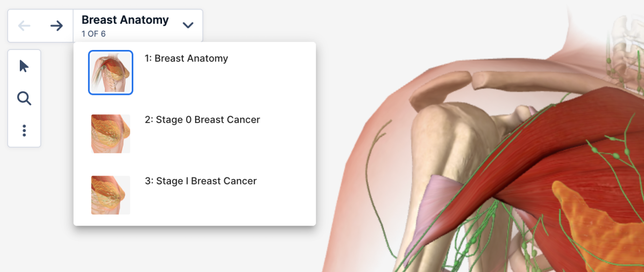Click the Breast Anatomy title header
Image resolution: width=644 pixels, height=272 pixels.
pyautogui.click(x=125, y=20)
